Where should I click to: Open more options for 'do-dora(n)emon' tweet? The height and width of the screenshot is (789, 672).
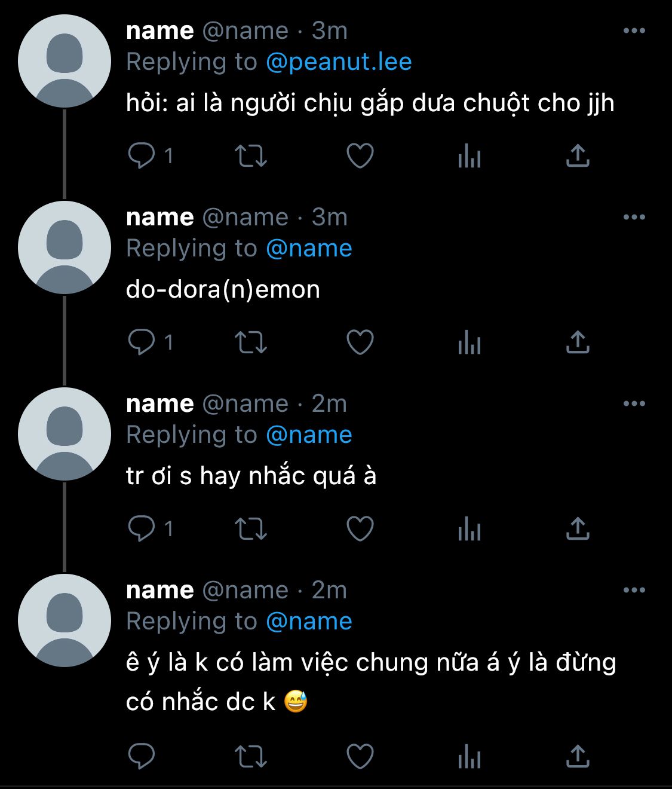tap(634, 217)
